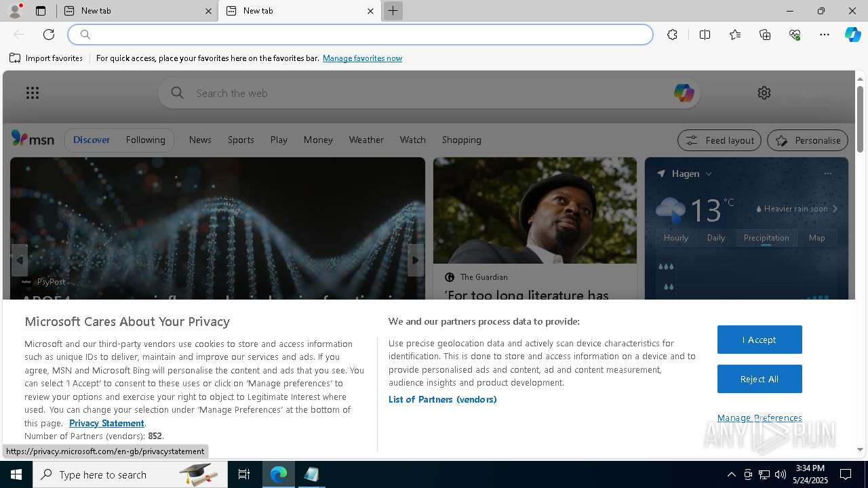Click the Copilot icon in search box
The width and height of the screenshot is (868, 488).
[684, 93]
